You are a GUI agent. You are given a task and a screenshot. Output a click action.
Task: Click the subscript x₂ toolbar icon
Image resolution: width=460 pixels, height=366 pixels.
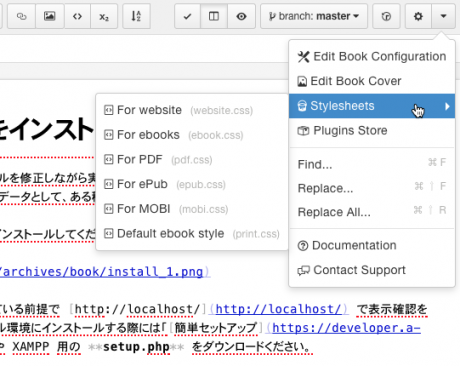pyautogui.click(x=104, y=16)
